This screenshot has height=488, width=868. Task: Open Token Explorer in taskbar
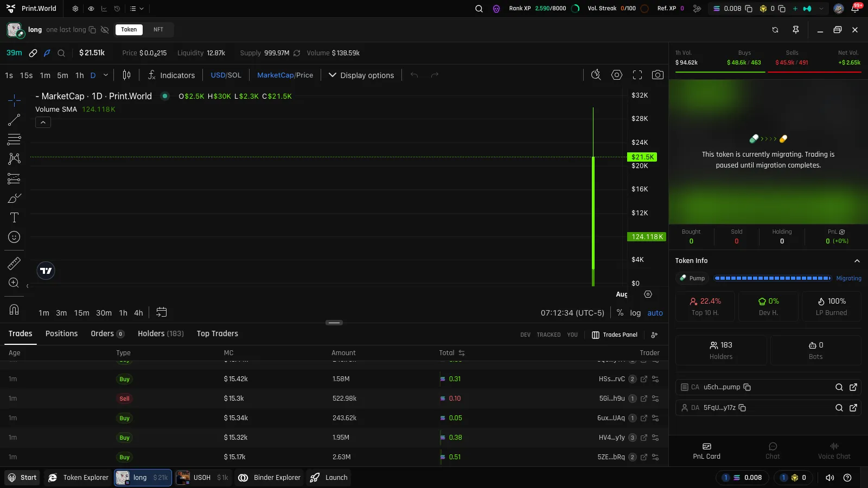(79, 478)
